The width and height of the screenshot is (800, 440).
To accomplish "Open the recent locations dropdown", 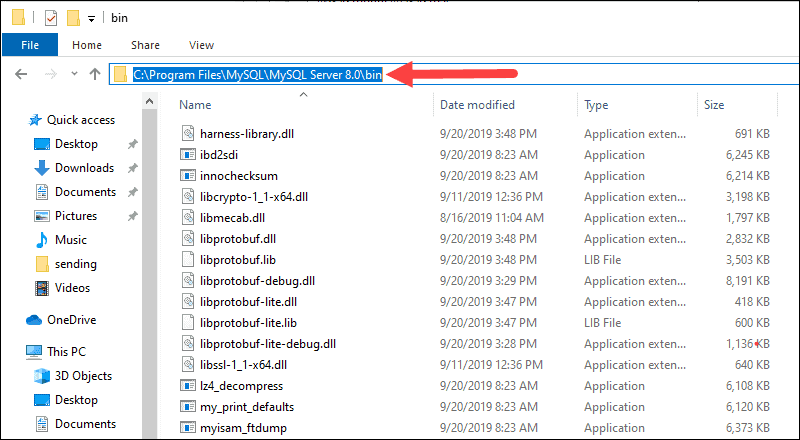I will point(74,74).
